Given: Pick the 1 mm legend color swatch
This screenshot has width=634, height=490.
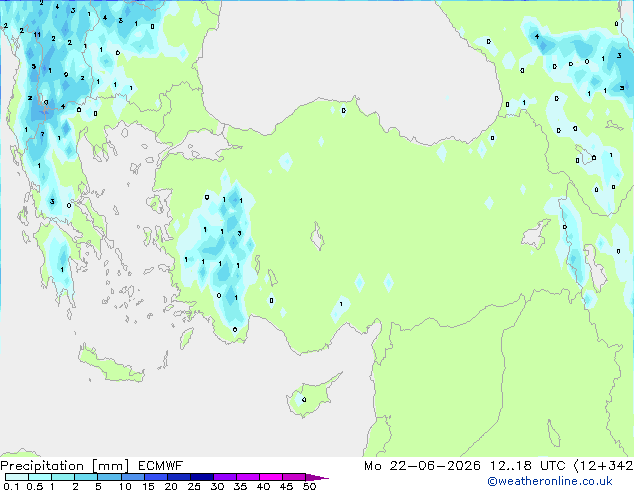Looking at the screenshot, I should 63,477.
